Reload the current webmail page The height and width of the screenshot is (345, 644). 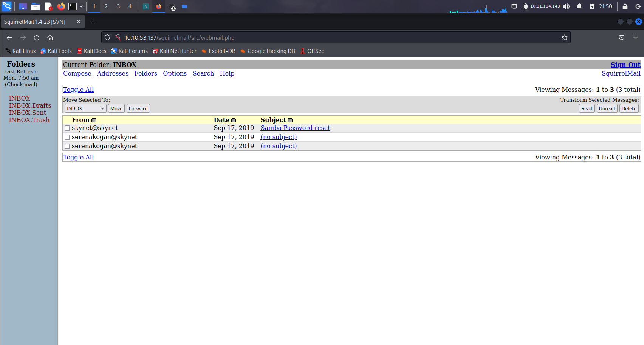pos(37,37)
